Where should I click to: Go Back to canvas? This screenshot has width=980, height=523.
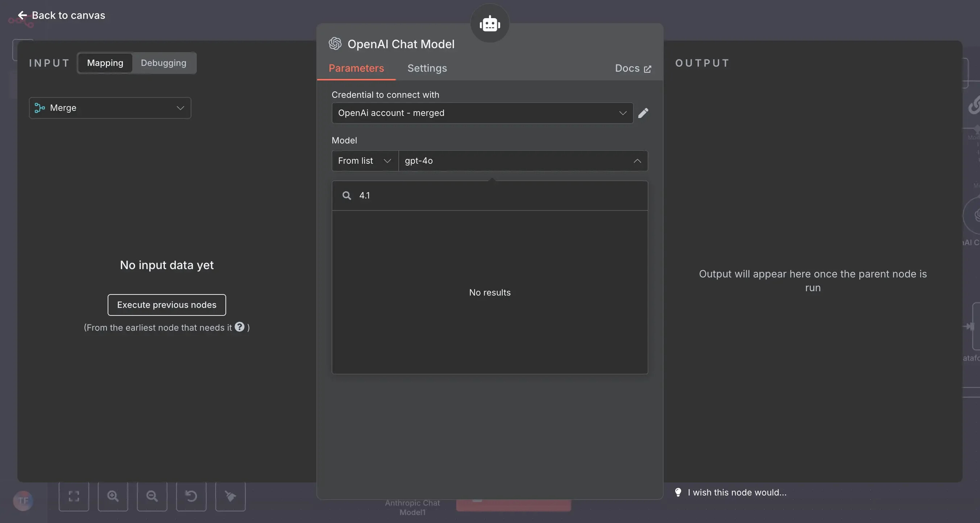click(x=62, y=15)
